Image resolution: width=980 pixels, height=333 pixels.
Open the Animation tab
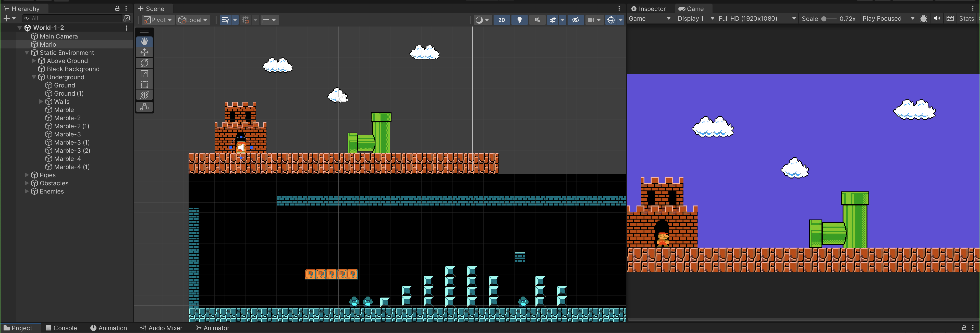(109, 328)
